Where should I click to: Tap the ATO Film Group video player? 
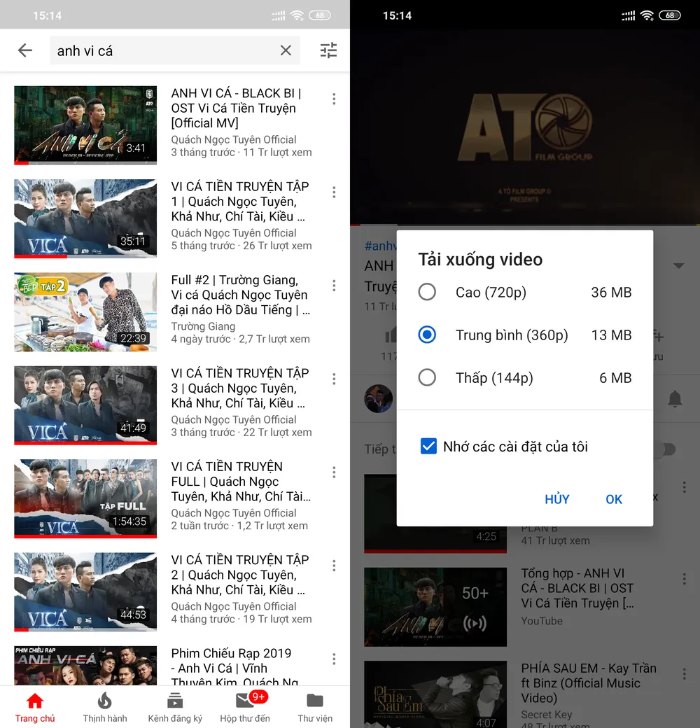(524, 127)
